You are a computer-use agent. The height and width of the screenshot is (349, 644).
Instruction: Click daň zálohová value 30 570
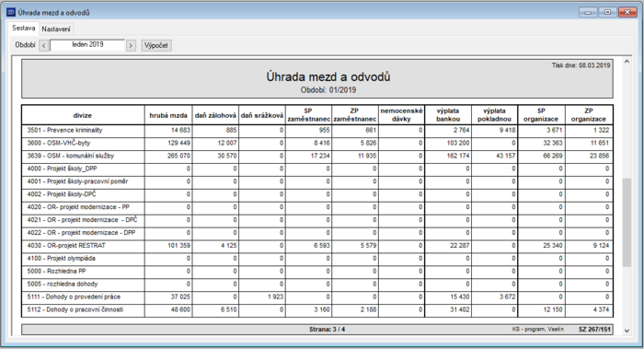tap(227, 157)
